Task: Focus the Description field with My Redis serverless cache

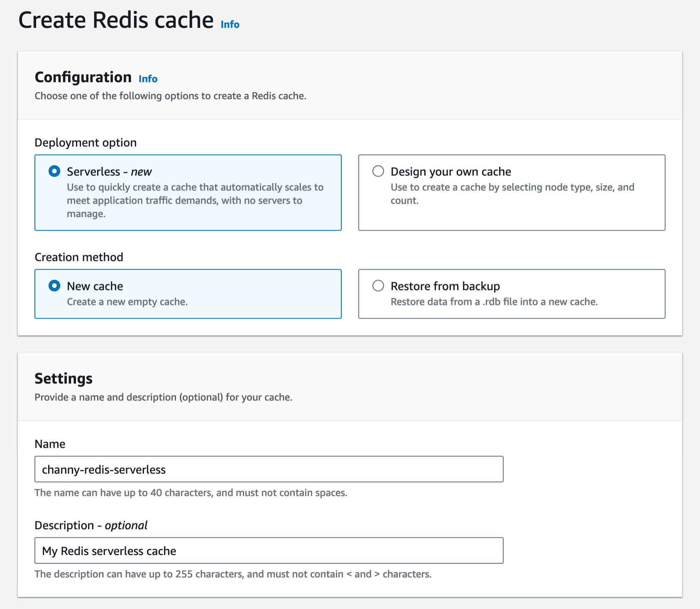Action: click(x=269, y=551)
